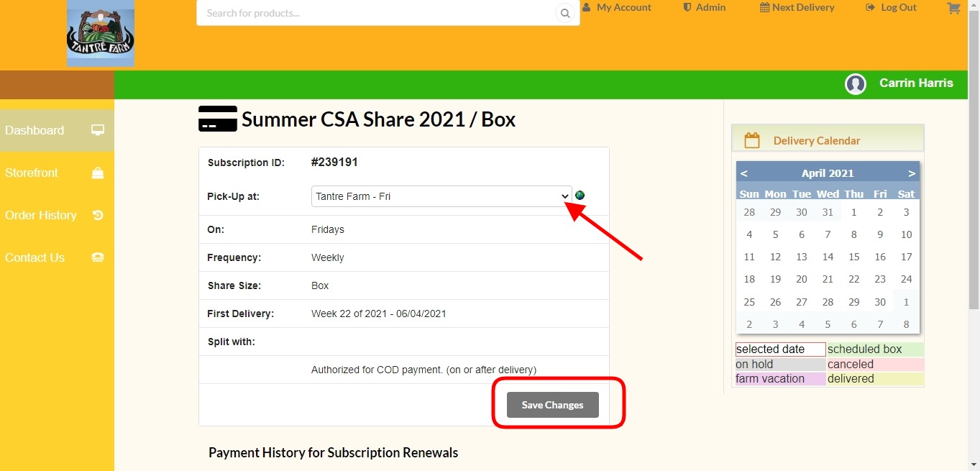Viewport: 980px width, 471px height.
Task: Select April 20 on the calendar
Action: (x=802, y=279)
